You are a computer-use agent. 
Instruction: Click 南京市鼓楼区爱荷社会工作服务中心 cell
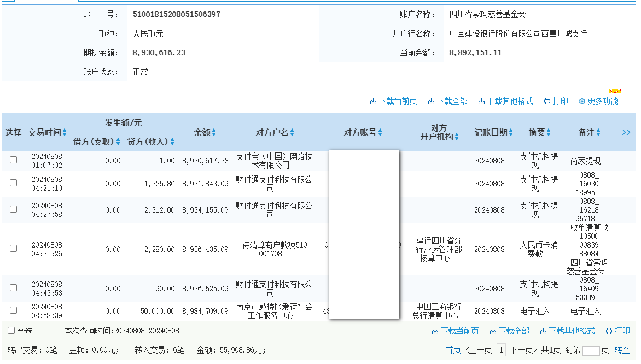tap(274, 312)
